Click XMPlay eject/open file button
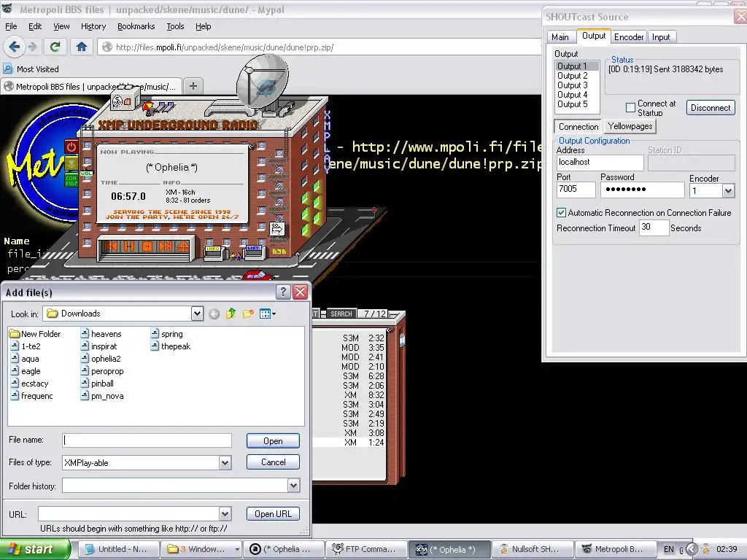Viewport: 747px width, 560px height. [183, 246]
